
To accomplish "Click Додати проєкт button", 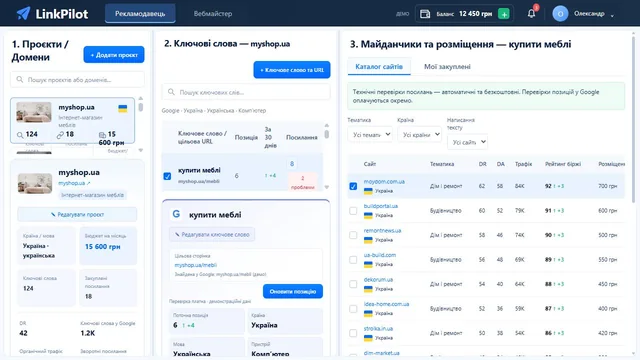I will (x=114, y=55).
